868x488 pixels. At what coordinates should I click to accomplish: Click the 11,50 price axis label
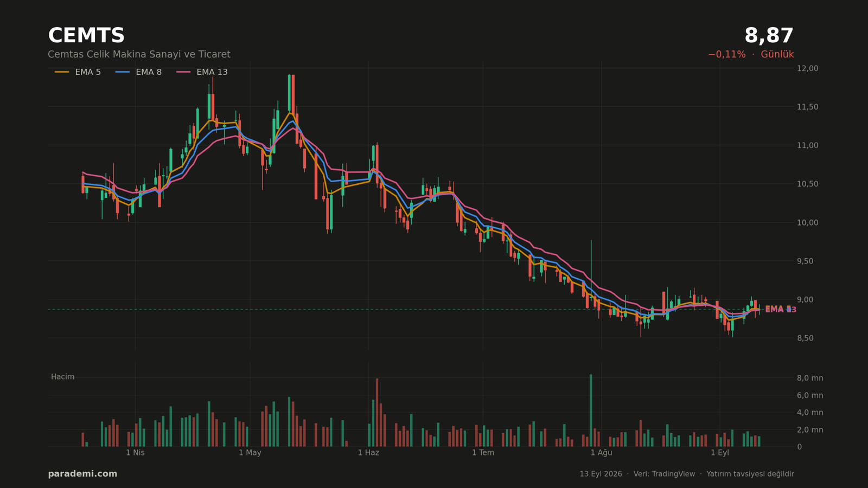point(807,107)
